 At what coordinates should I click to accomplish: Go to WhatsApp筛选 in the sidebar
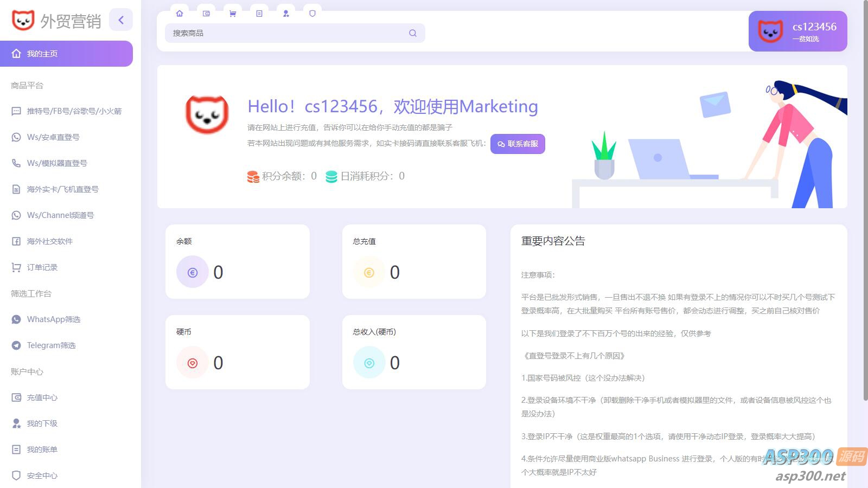point(53,319)
